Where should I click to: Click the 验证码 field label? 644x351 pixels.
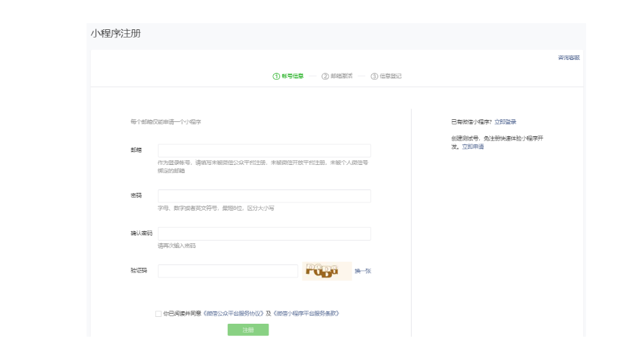coord(139,271)
